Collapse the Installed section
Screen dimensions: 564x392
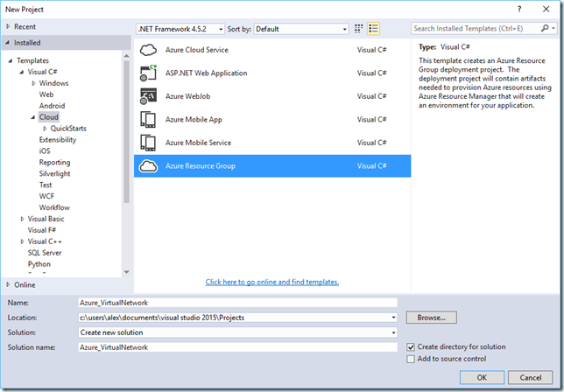click(8, 43)
